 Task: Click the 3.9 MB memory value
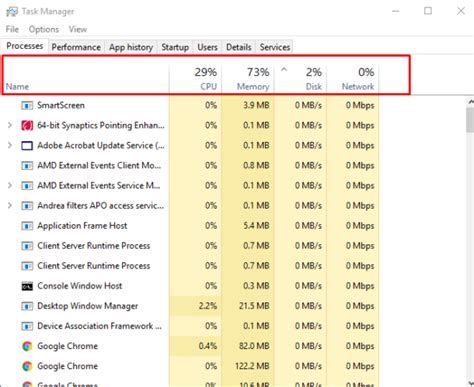point(256,106)
